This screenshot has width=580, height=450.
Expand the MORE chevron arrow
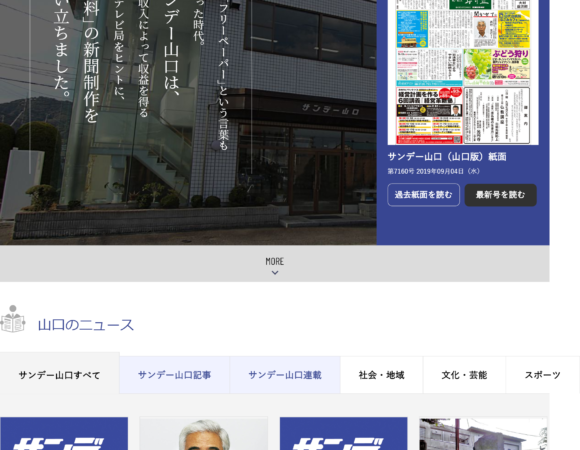(x=275, y=273)
